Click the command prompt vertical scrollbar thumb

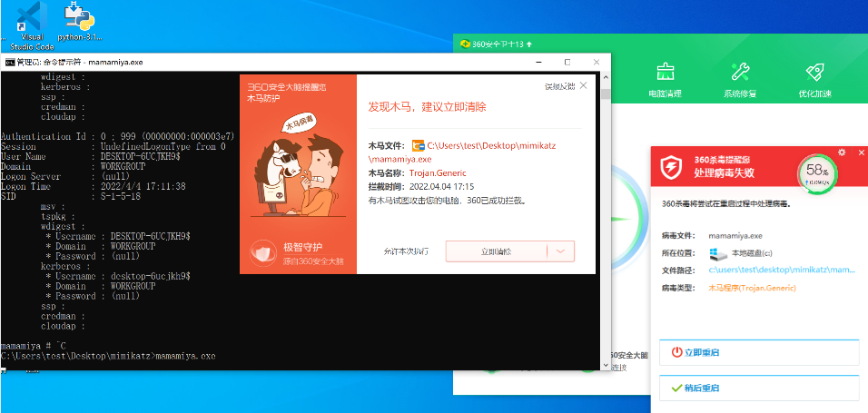coord(605,94)
